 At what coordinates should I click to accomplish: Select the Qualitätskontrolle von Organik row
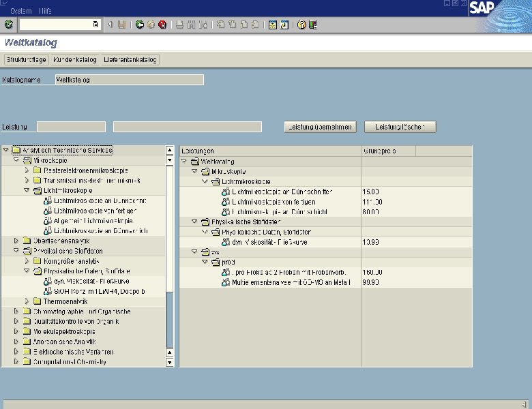tap(83, 321)
